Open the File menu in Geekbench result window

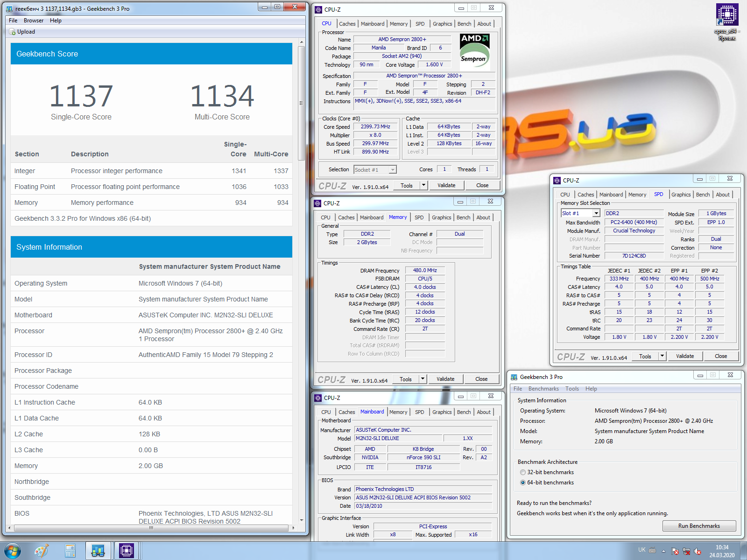13,21
